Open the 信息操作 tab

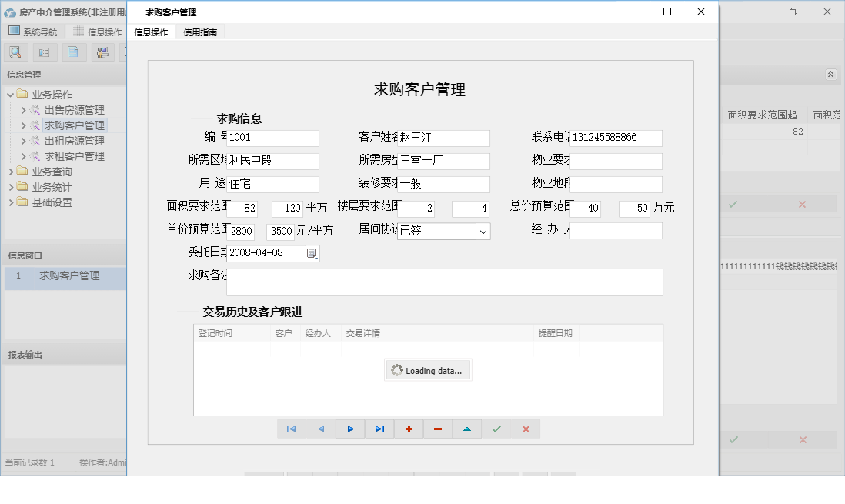pyautogui.click(x=151, y=32)
